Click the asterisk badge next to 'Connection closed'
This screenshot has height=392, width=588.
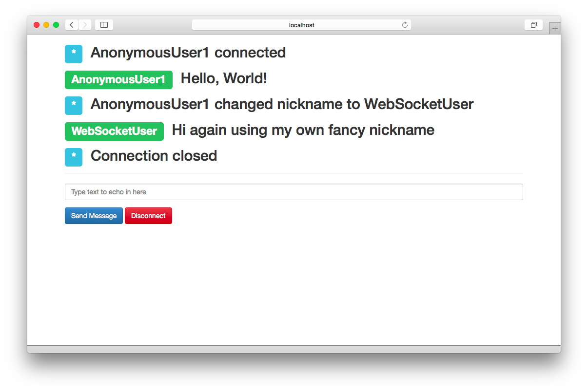coord(74,157)
